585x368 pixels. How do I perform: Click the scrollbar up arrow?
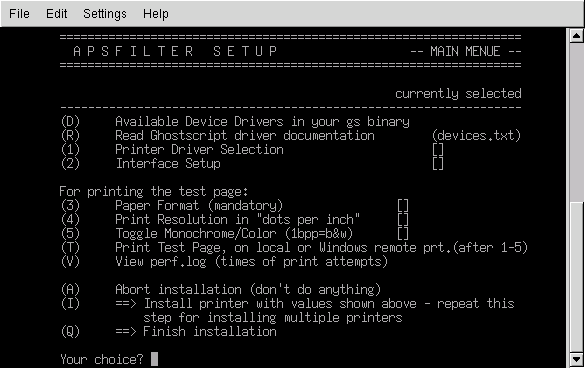pos(576,36)
